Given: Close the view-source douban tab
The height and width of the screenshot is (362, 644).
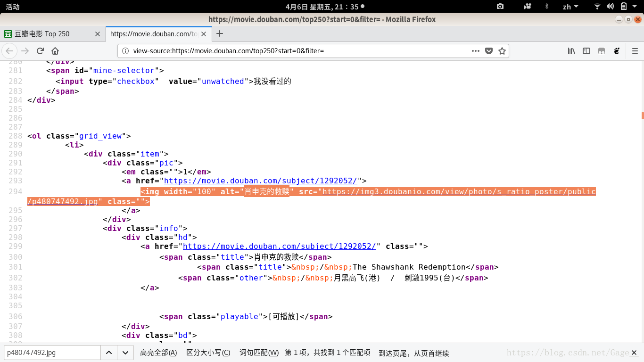Looking at the screenshot, I should (x=204, y=34).
